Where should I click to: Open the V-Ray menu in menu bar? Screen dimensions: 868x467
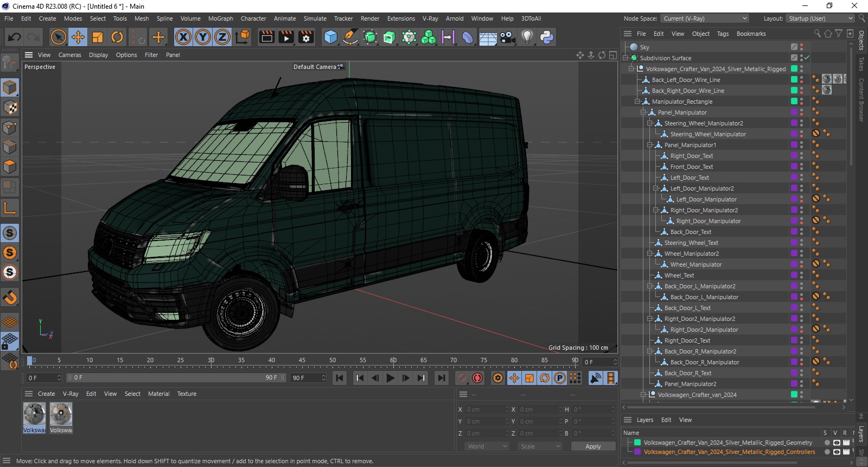(x=430, y=18)
